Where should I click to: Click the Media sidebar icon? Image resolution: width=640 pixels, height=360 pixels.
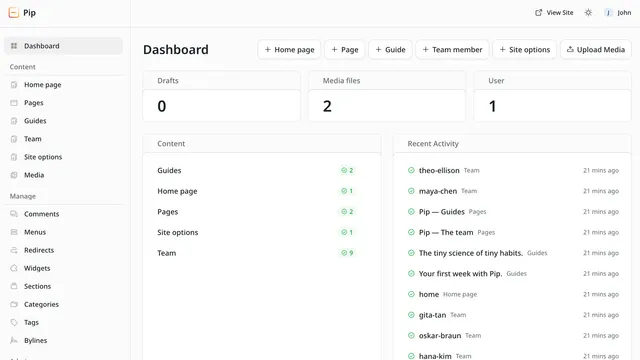[14, 175]
